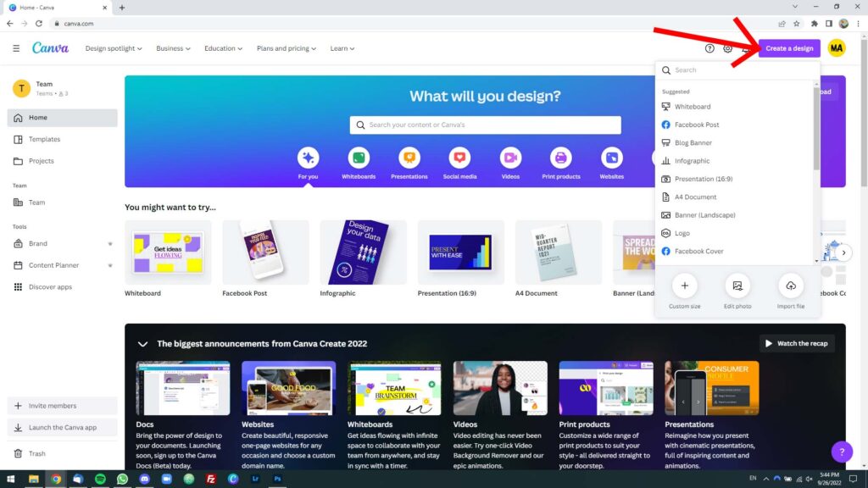Open the Whiteboard suggestion thumbnail
Image resolution: width=868 pixels, height=488 pixels.
point(168,252)
